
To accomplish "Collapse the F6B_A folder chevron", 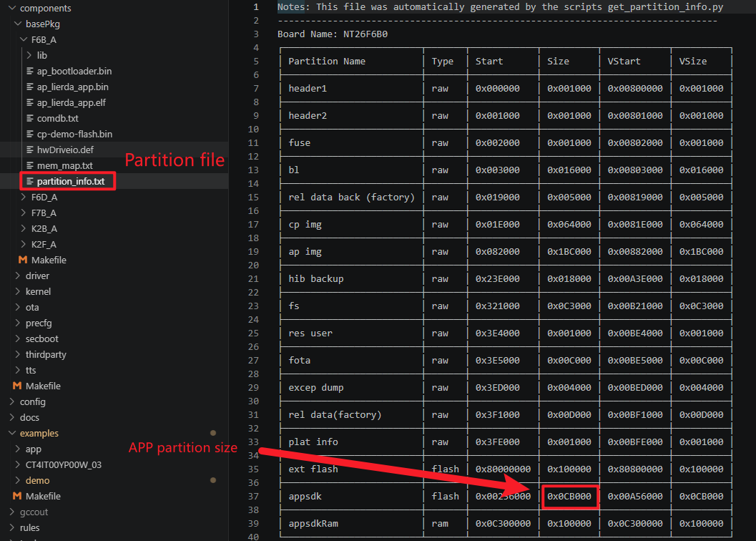I will [24, 39].
